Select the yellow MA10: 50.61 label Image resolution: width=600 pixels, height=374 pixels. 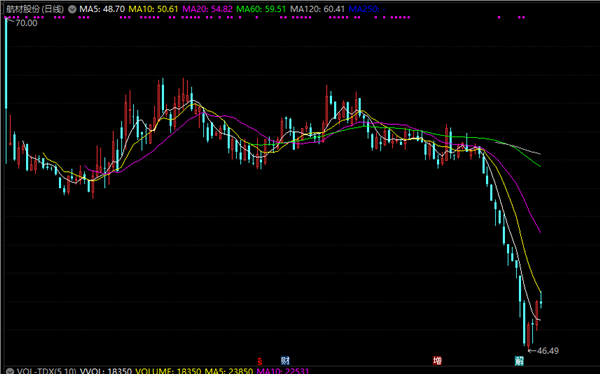[x=153, y=9]
